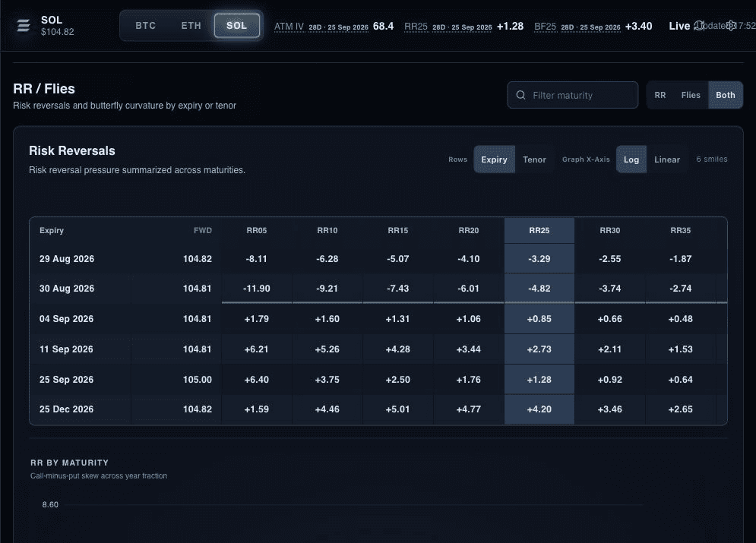Click the +5.01 RR15 cell
The width and height of the screenshot is (756, 543).
point(398,409)
